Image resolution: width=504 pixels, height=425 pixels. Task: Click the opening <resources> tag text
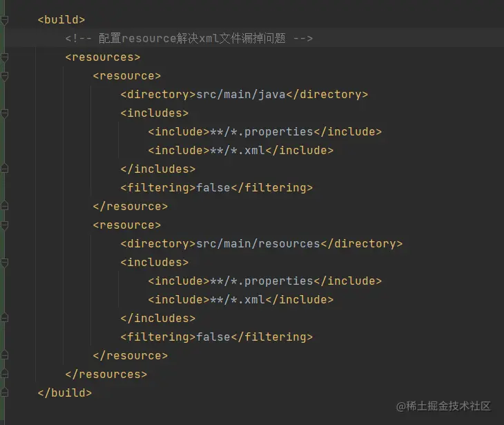pyautogui.click(x=103, y=57)
